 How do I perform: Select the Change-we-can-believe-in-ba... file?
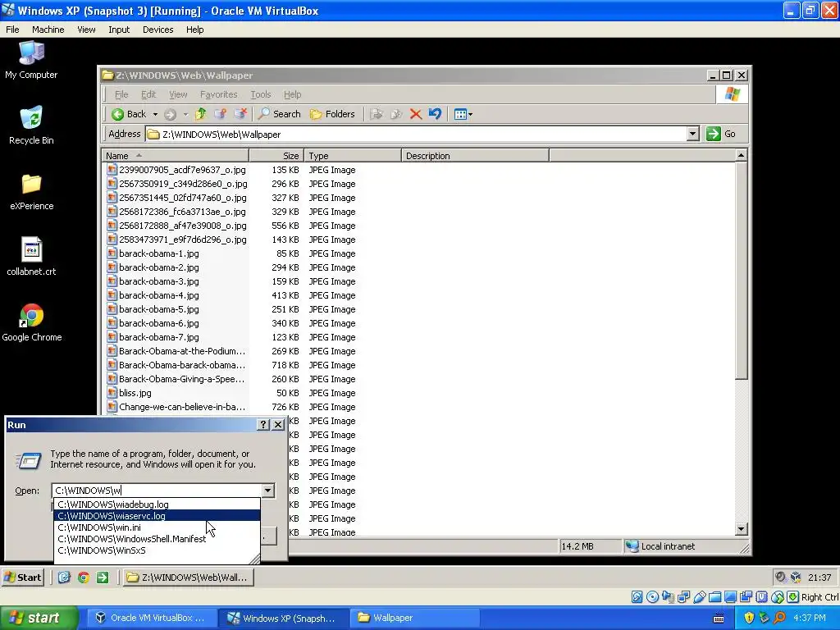tap(176, 407)
